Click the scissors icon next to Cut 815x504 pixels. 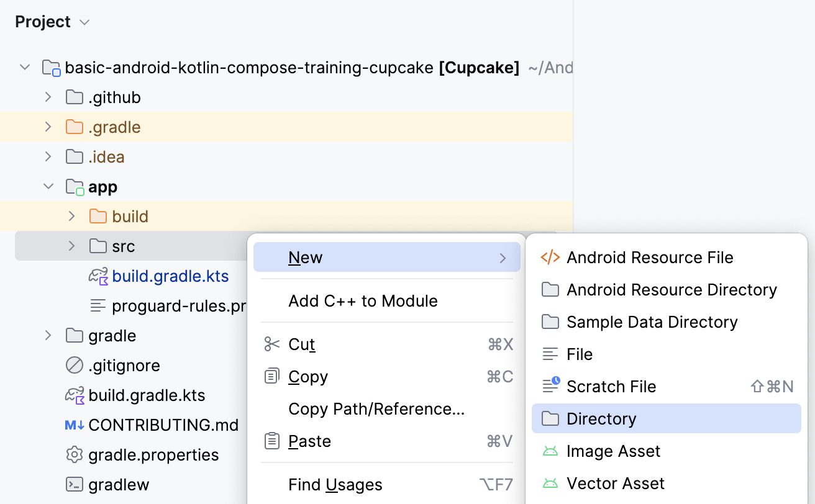point(271,344)
